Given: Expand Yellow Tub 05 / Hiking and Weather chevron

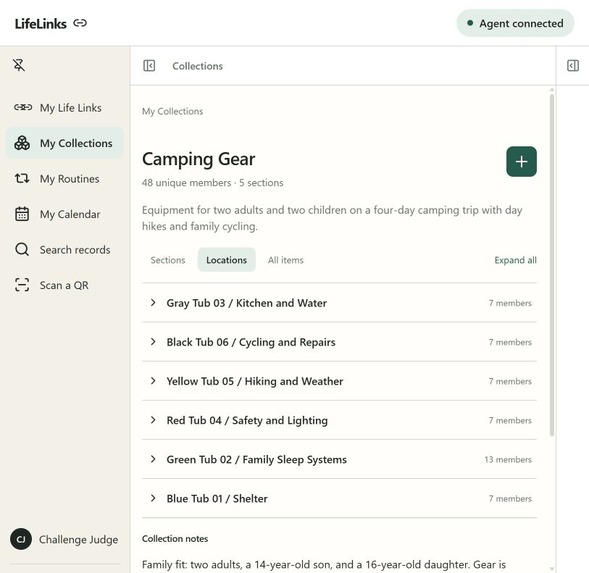Looking at the screenshot, I should [x=153, y=381].
